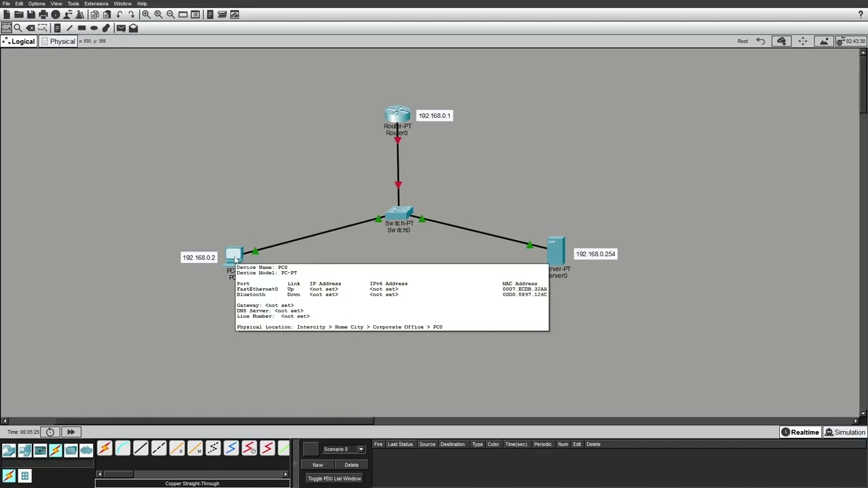Screen dimensions: 868x488
Task: Select the Automatic connection type lightning icon
Action: [x=104, y=449]
